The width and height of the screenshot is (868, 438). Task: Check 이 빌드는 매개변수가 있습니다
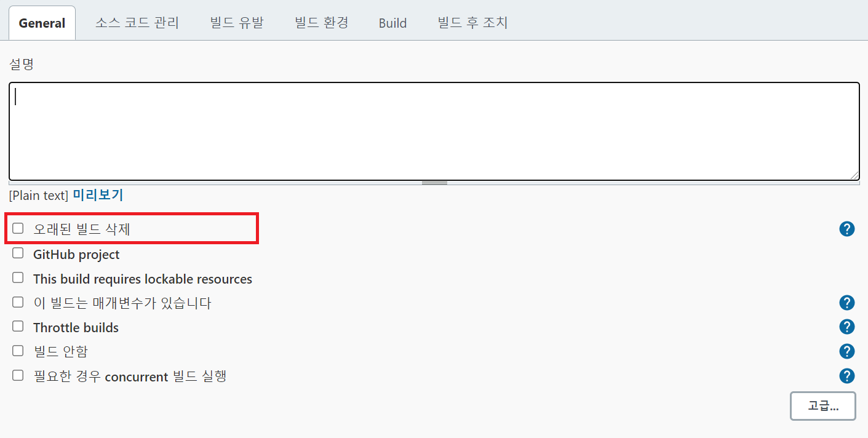click(x=17, y=301)
